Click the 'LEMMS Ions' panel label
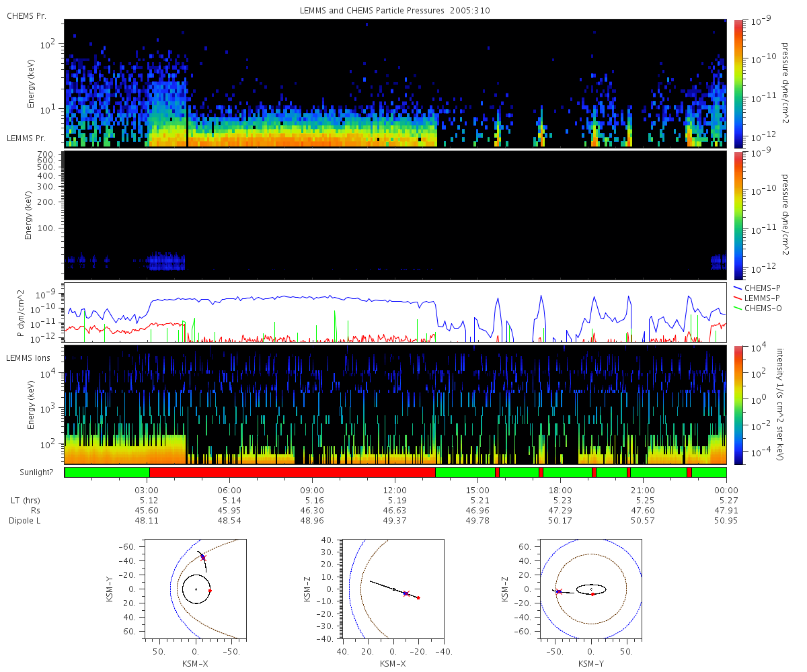Viewport: 807px width, 672px height. pos(29,358)
